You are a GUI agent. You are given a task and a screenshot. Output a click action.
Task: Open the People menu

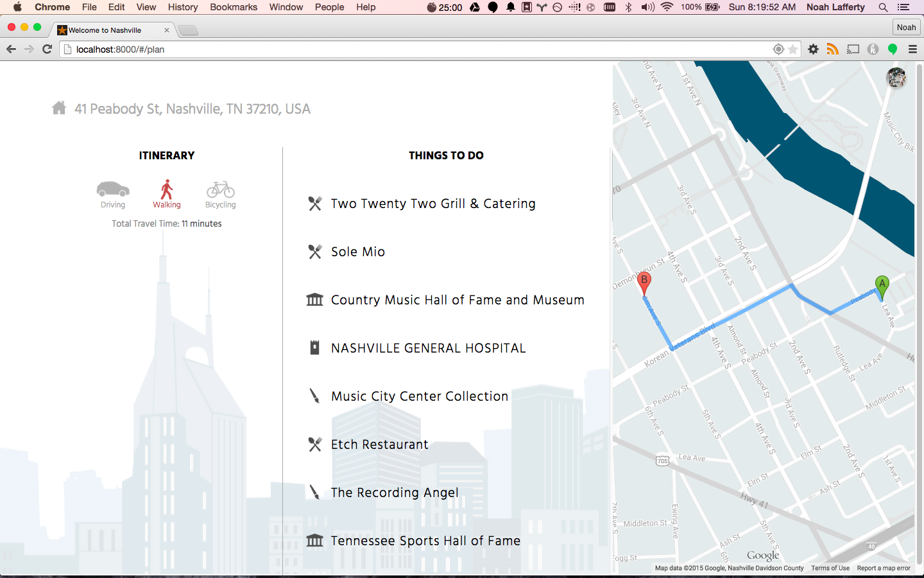point(330,7)
